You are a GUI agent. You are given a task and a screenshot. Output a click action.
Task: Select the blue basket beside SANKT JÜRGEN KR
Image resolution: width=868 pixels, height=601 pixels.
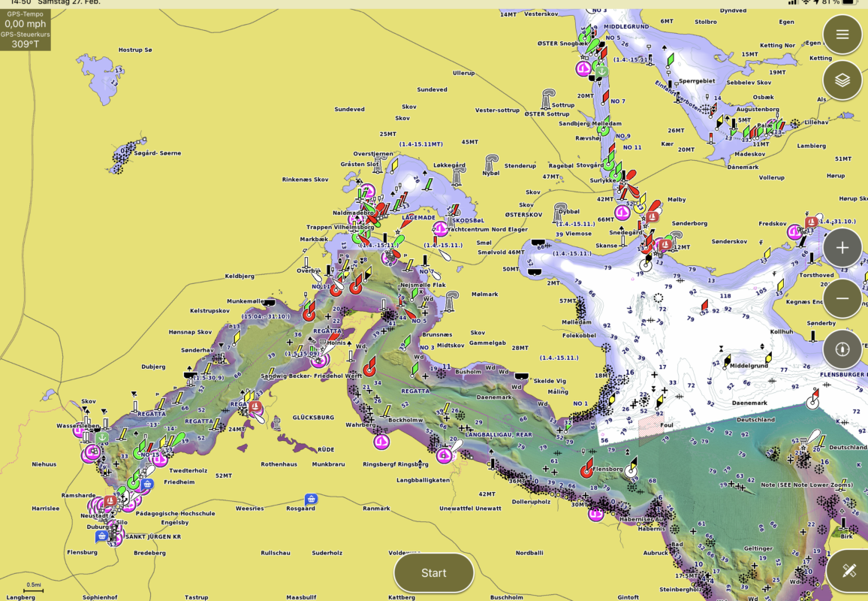(101, 536)
